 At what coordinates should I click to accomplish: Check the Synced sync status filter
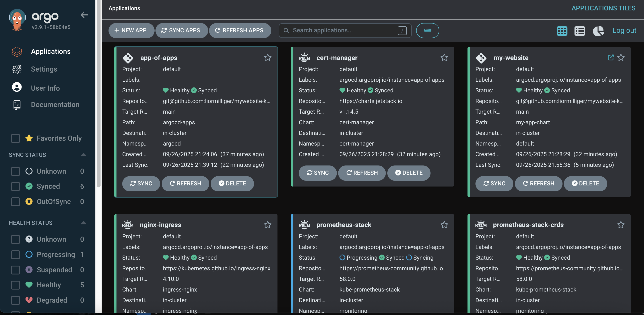click(16, 186)
